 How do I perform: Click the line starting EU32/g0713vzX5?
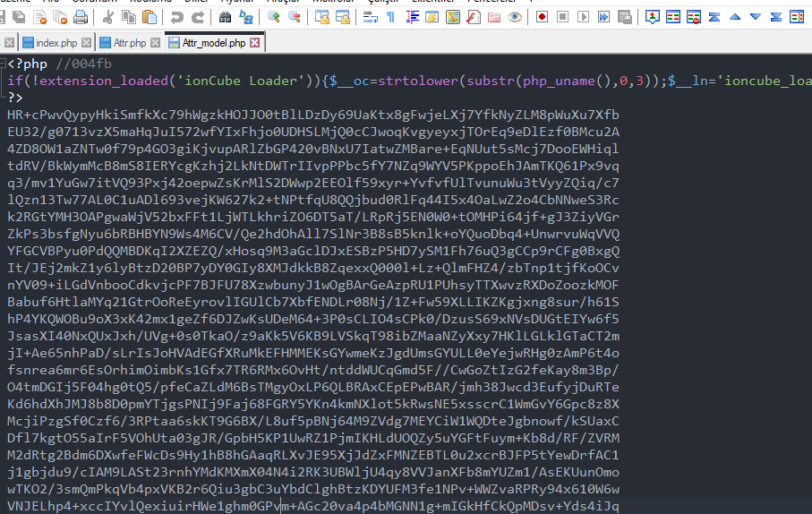(313, 132)
